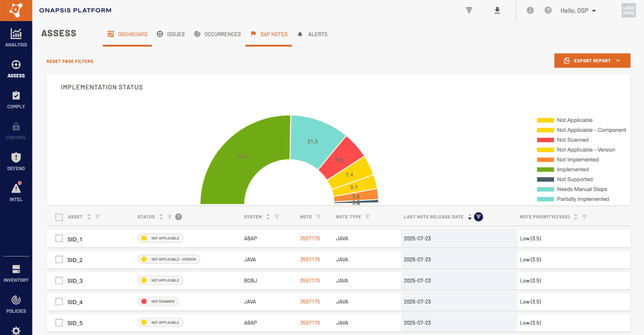The width and height of the screenshot is (644, 335).
Task: Sort the System column
Action: tap(268, 217)
